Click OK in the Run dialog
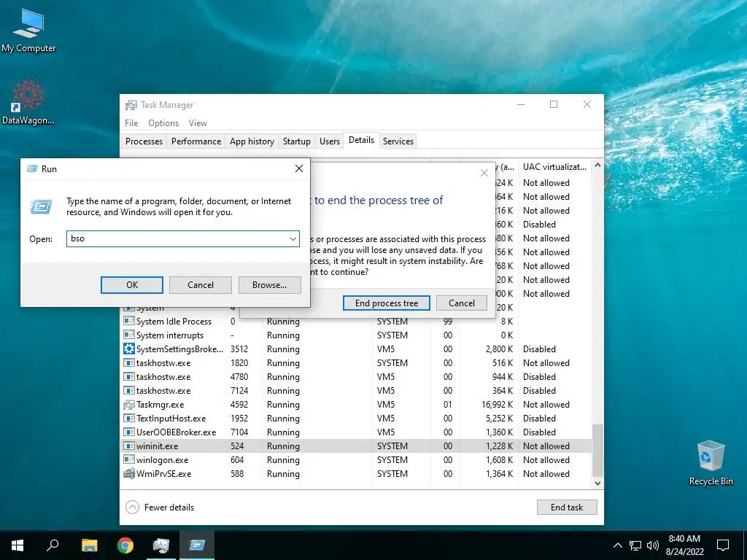Screen dimensions: 747x560 (x=132, y=285)
